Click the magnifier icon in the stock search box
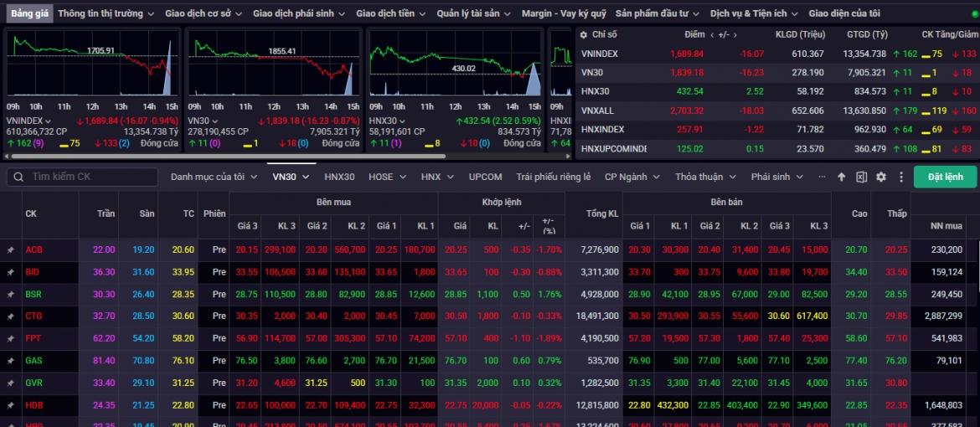980x427 pixels. (x=18, y=177)
